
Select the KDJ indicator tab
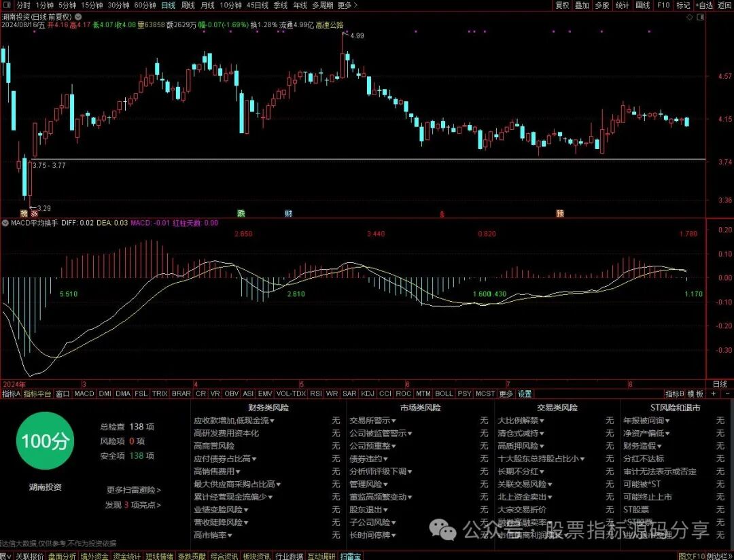(368, 393)
